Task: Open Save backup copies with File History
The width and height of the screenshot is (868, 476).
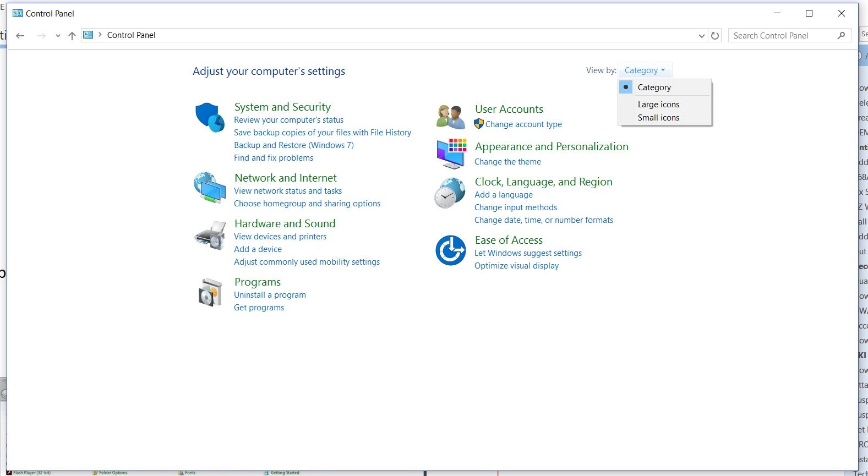Action: pyautogui.click(x=323, y=133)
